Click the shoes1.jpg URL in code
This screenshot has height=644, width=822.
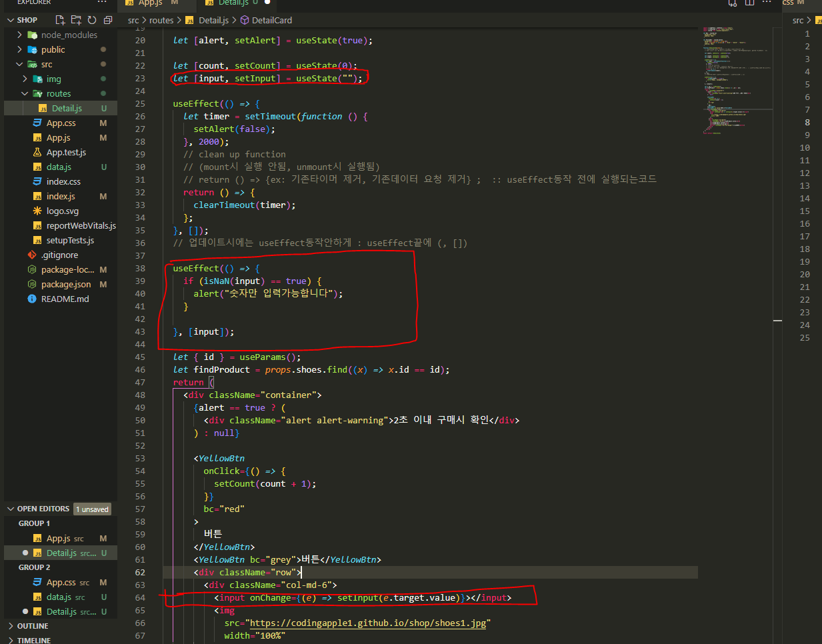click(x=368, y=623)
